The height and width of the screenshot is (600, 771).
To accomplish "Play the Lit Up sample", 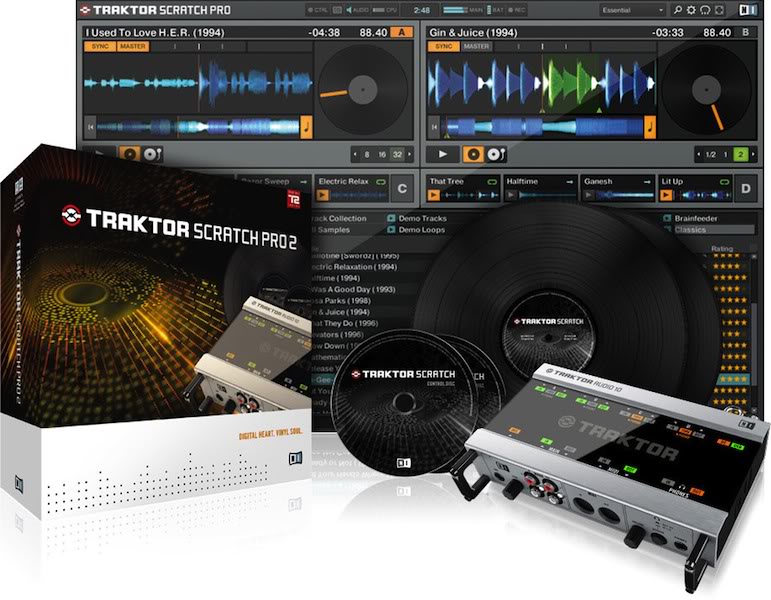I will (666, 195).
